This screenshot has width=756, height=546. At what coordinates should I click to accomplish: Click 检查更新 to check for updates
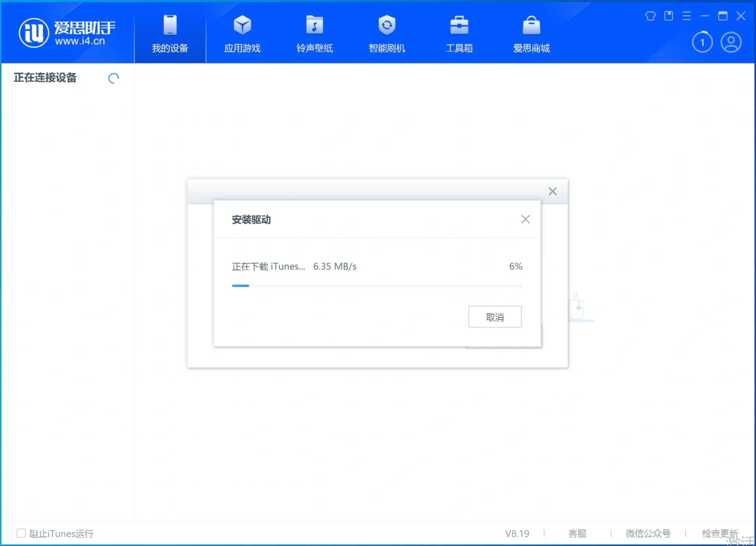720,533
